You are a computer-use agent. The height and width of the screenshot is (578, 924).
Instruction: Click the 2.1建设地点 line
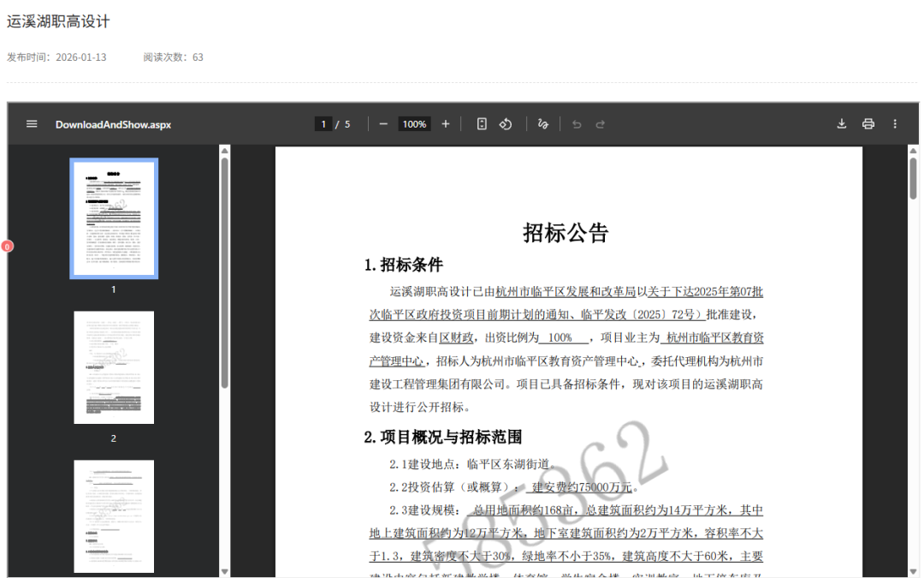[x=472, y=464]
